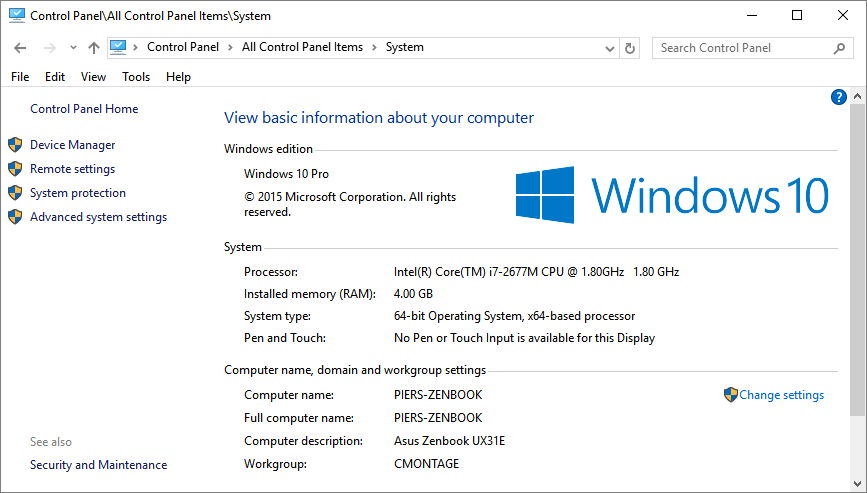Open Security and Maintenance
This screenshot has height=493, width=867.
click(x=98, y=465)
